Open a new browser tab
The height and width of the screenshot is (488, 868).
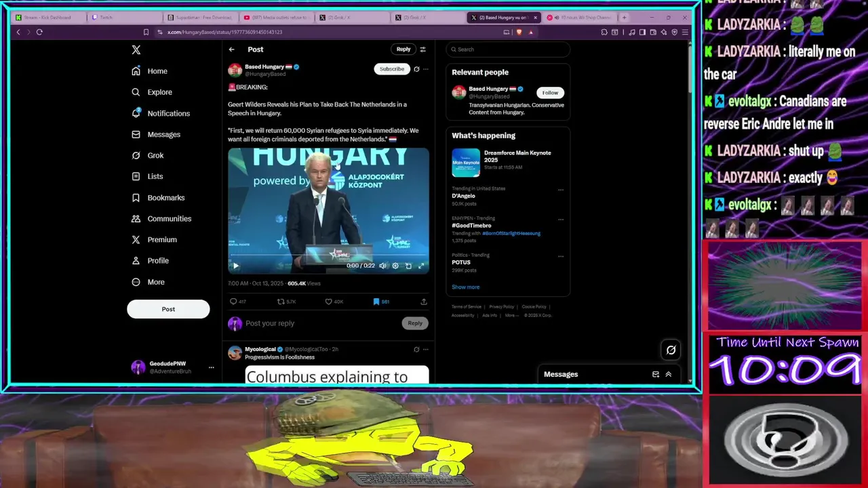coord(624,17)
